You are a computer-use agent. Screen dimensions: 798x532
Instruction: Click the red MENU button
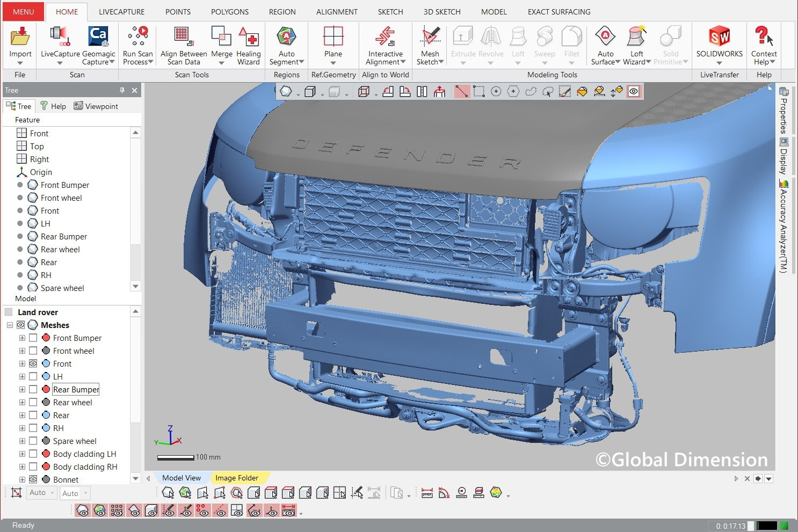coord(23,12)
